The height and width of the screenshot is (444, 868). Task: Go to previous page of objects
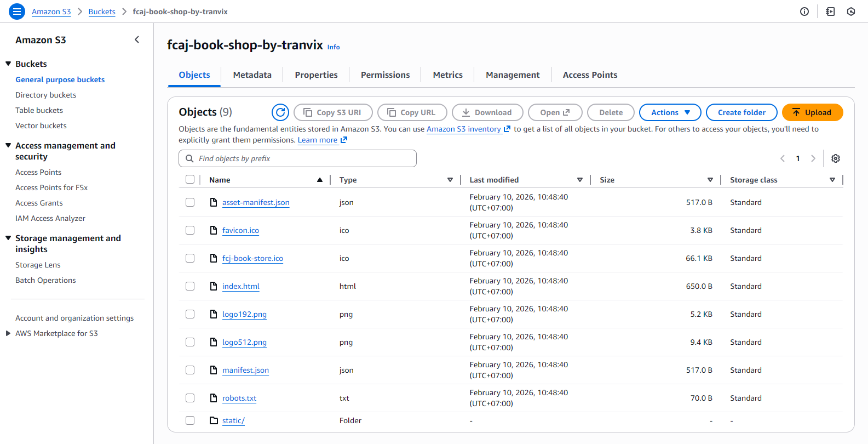point(783,158)
